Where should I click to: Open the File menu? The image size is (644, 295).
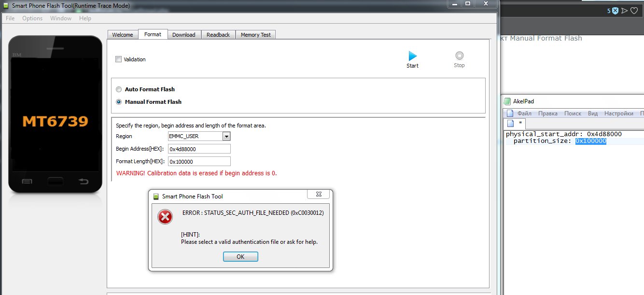coord(10,18)
